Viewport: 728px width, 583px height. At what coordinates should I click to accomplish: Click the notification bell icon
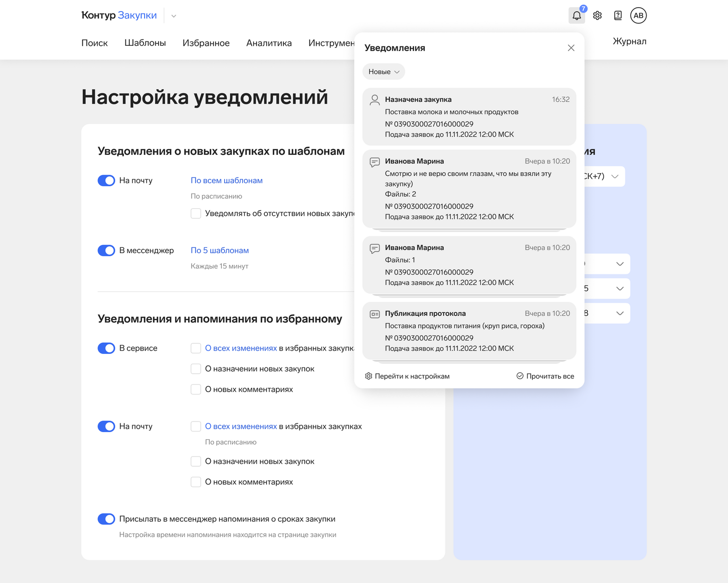[x=577, y=15]
